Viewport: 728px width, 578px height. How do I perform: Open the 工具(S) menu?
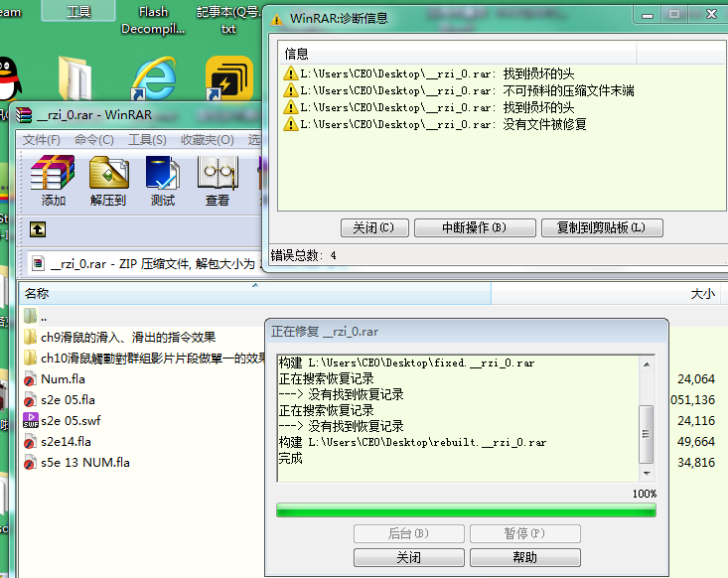click(x=147, y=139)
